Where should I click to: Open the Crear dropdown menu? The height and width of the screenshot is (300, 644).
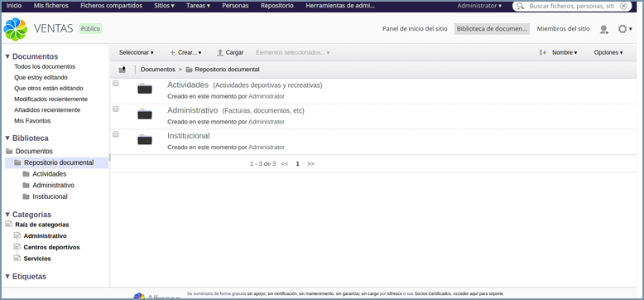185,52
